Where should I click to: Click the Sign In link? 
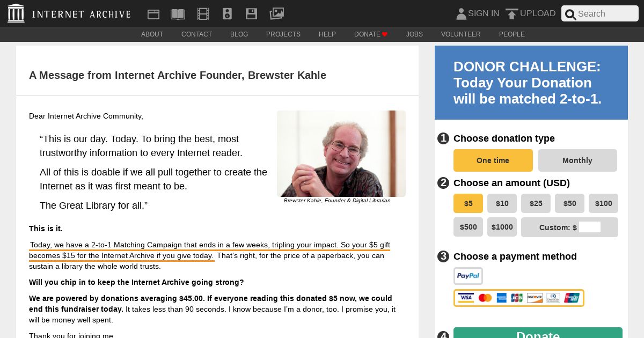(x=484, y=13)
